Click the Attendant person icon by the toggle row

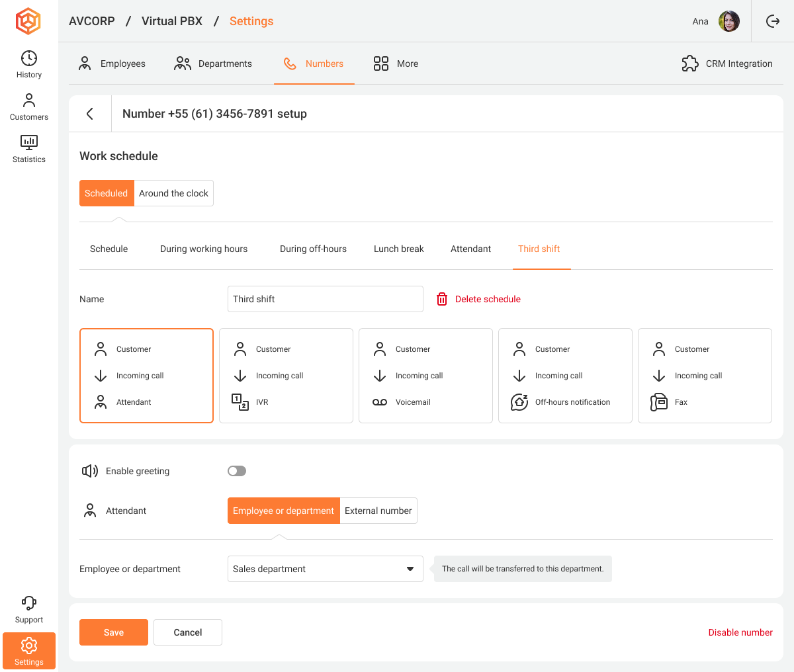pyautogui.click(x=90, y=511)
